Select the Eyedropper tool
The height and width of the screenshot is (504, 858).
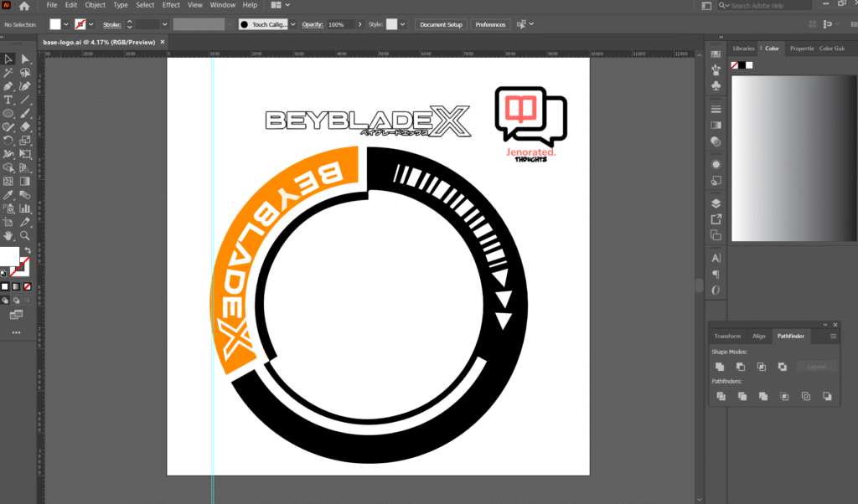point(8,194)
